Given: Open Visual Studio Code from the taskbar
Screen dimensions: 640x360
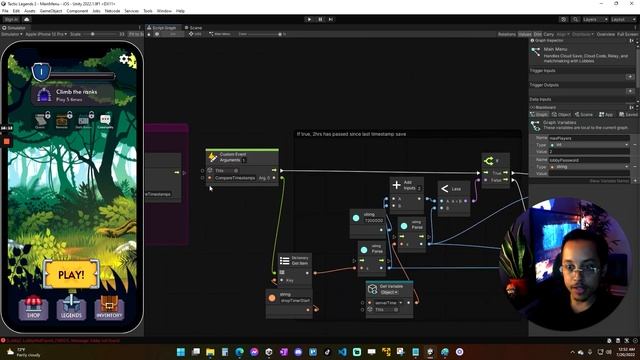Looking at the screenshot, I should coord(342,352).
